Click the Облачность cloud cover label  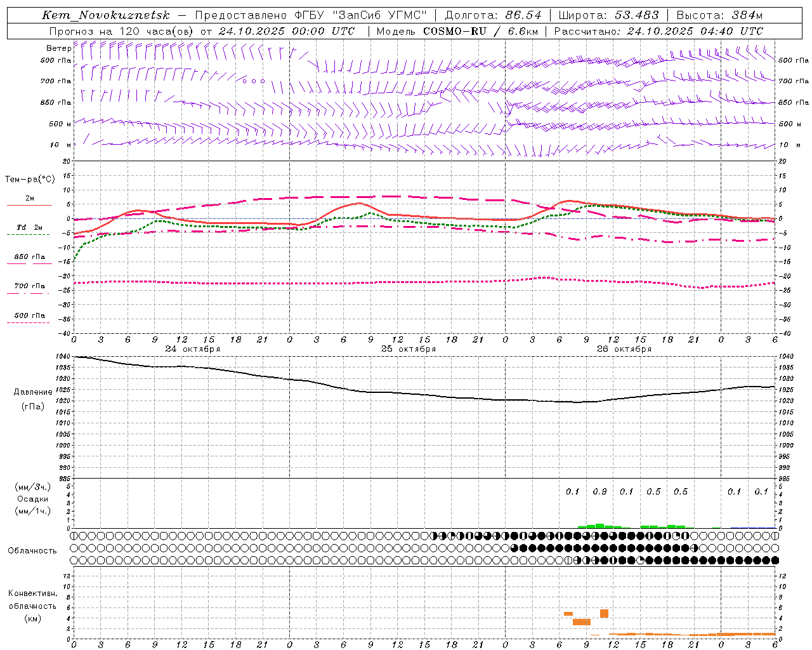(x=32, y=550)
